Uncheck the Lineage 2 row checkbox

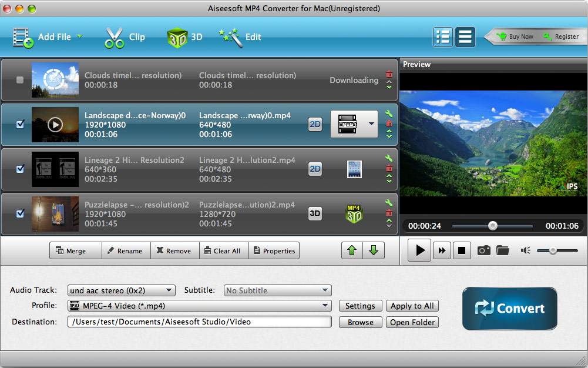coord(20,169)
